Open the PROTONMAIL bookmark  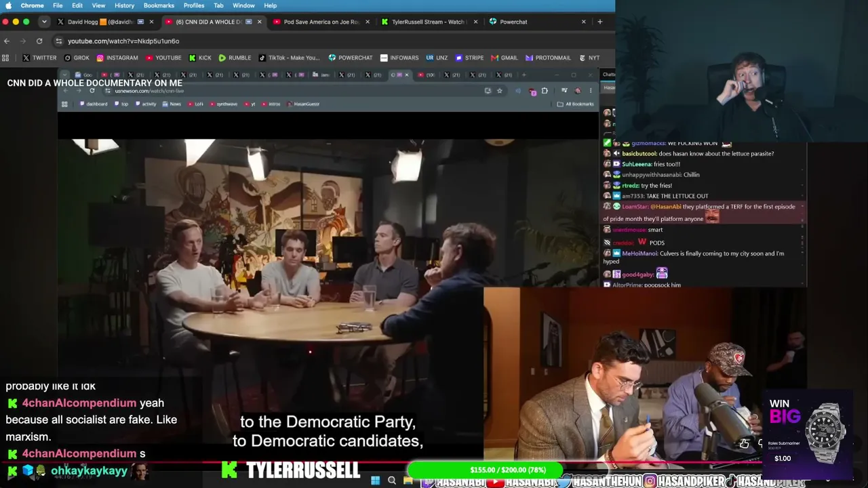[547, 58]
